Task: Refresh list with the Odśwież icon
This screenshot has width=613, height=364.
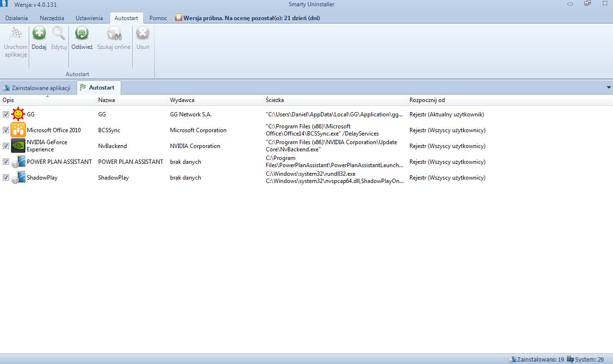Action: click(x=82, y=33)
